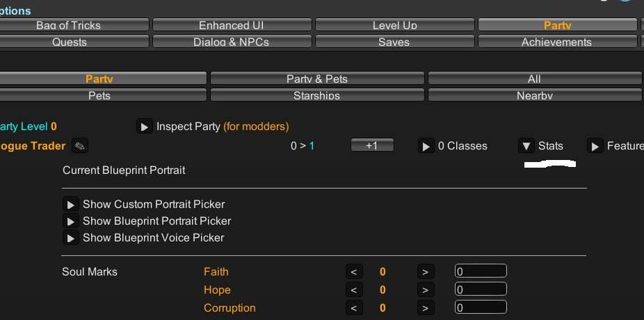Open the Bag of Tricks tab

pyautogui.click(x=68, y=25)
